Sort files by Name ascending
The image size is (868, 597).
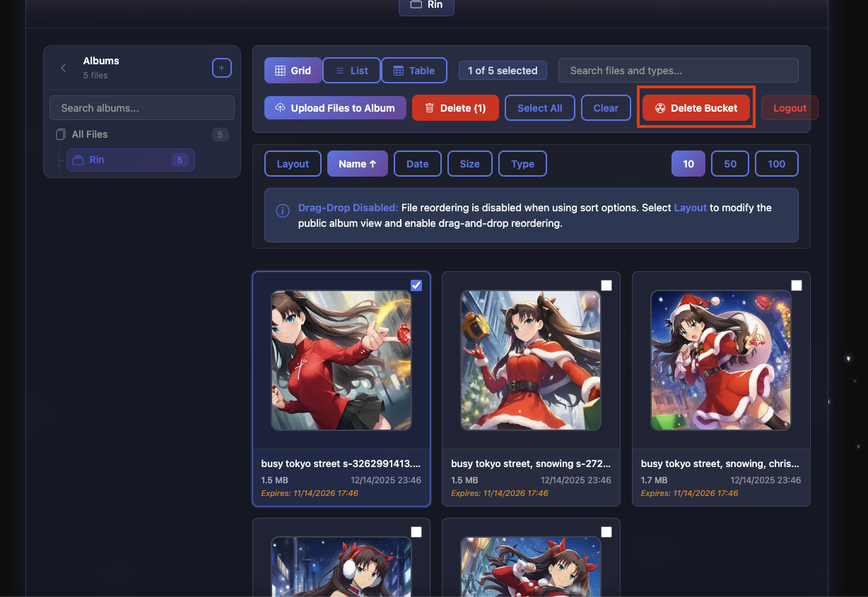[x=358, y=164]
